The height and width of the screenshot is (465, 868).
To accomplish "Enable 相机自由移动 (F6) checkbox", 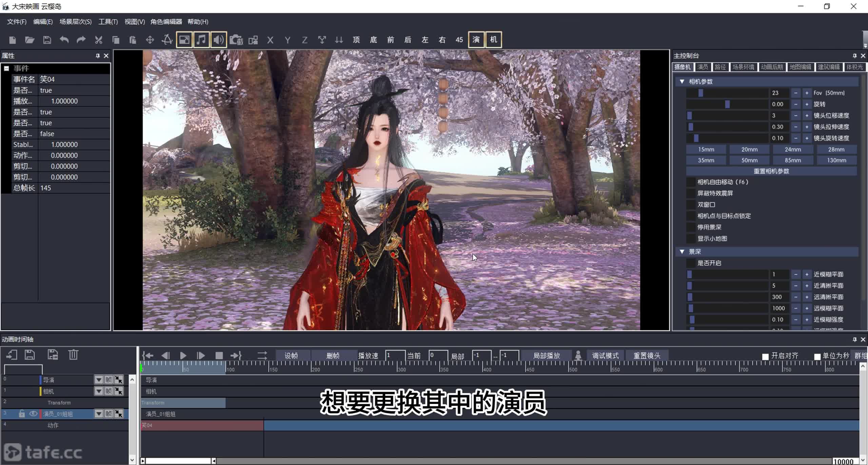I will coord(691,182).
